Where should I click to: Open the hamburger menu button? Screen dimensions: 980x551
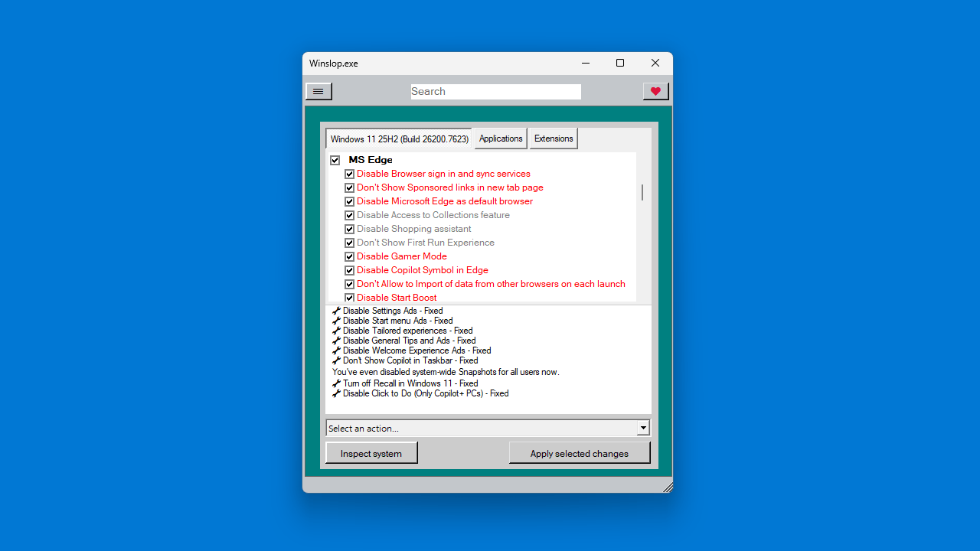click(318, 92)
